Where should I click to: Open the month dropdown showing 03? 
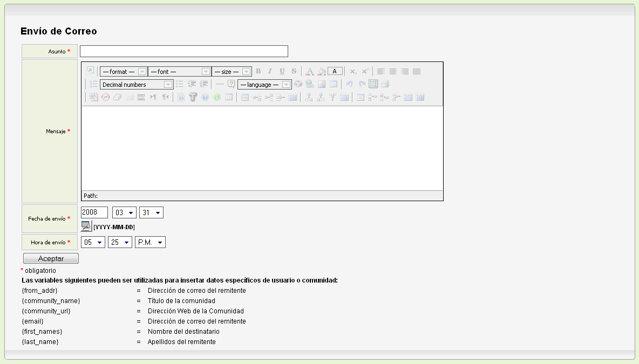point(124,212)
